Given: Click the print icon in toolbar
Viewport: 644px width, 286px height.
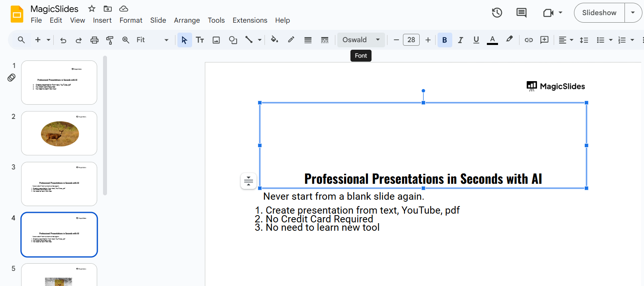Looking at the screenshot, I should click(94, 40).
